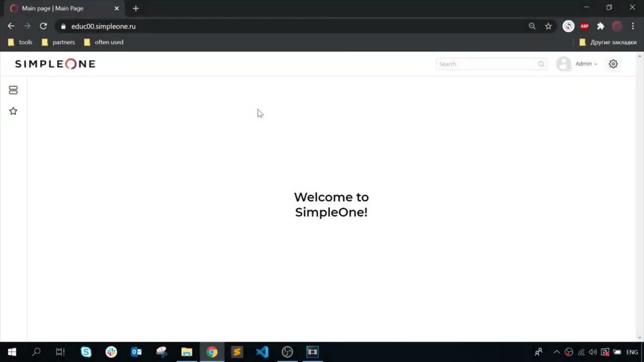
Task: Switch the ENG input language
Action: click(x=632, y=352)
